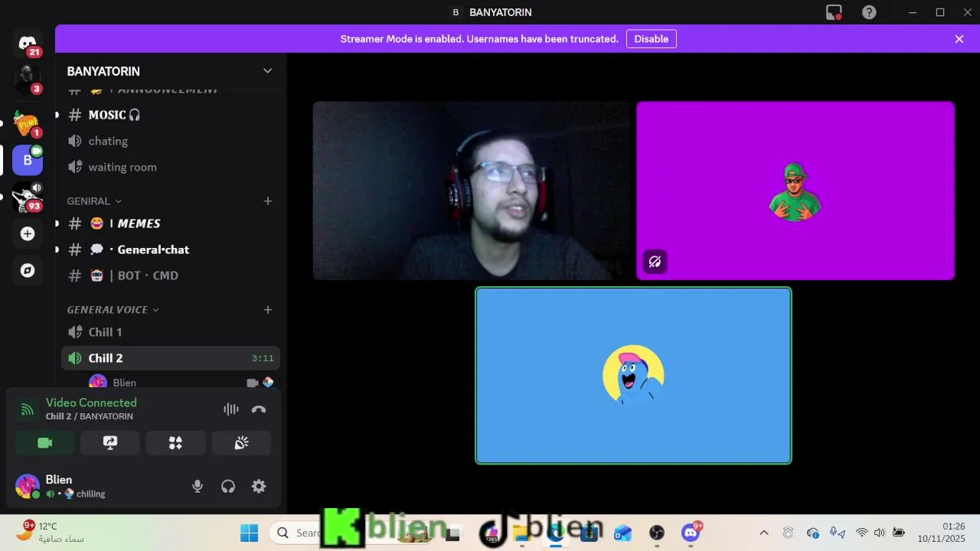Start an activity from the voice panel

pyautogui.click(x=176, y=443)
